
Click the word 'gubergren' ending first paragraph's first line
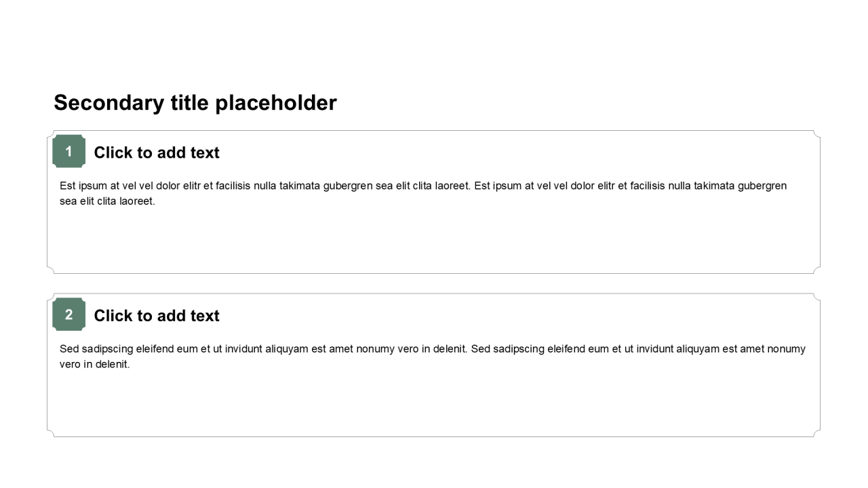(762, 186)
